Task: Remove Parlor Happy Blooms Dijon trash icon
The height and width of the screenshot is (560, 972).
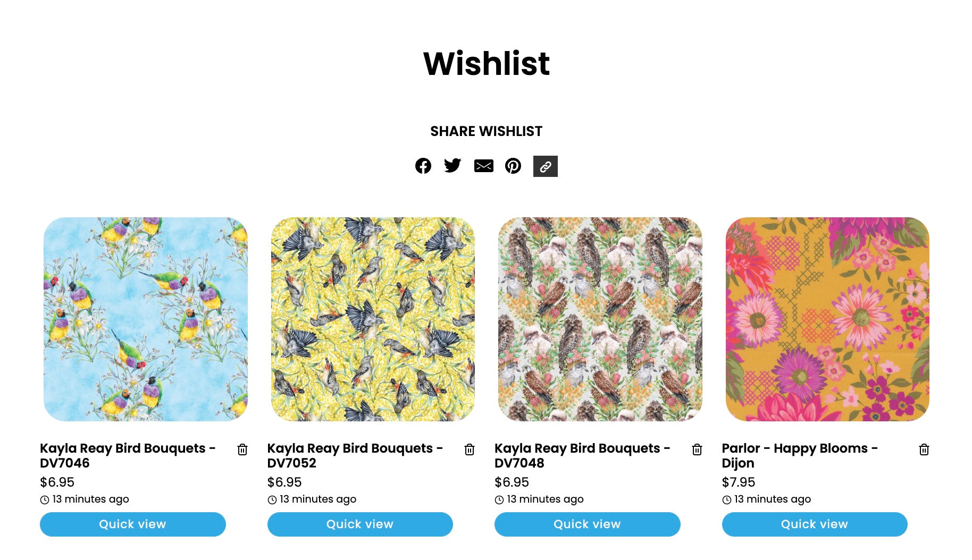Action: pyautogui.click(x=924, y=449)
